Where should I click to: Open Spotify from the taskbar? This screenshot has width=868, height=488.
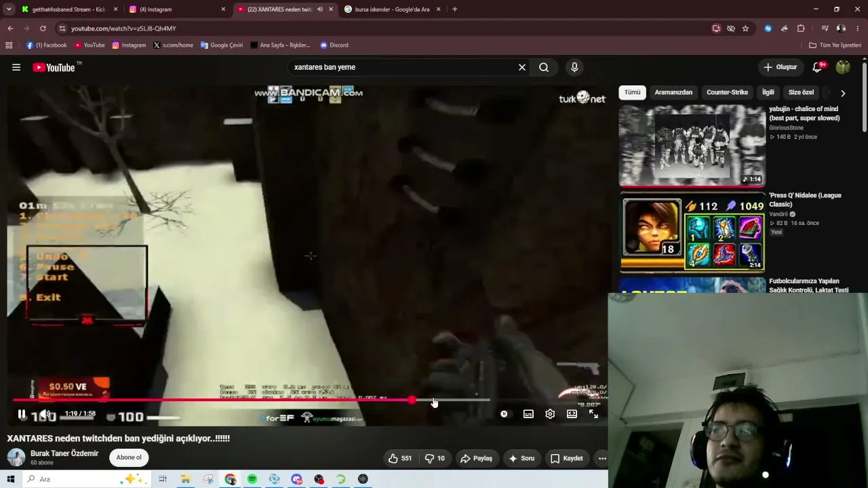(x=252, y=479)
